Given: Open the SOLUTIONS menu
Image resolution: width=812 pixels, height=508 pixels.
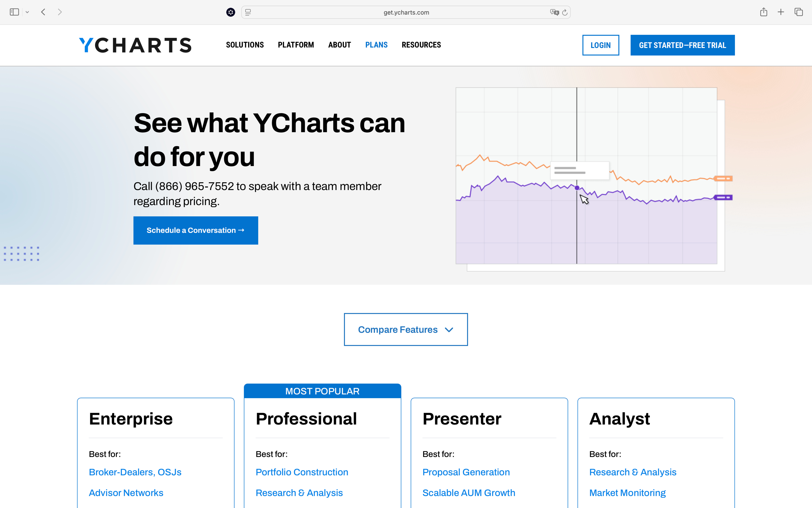Looking at the screenshot, I should click(x=245, y=45).
